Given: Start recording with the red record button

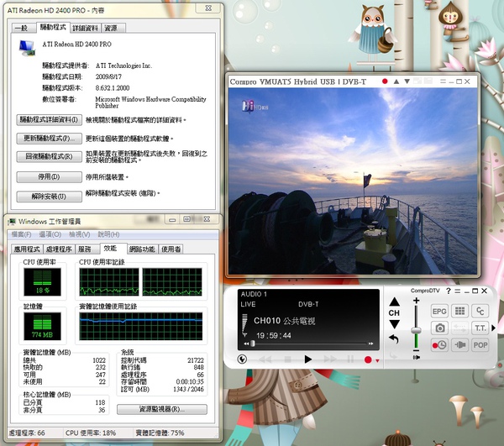Looking at the screenshot, I should [x=368, y=359].
